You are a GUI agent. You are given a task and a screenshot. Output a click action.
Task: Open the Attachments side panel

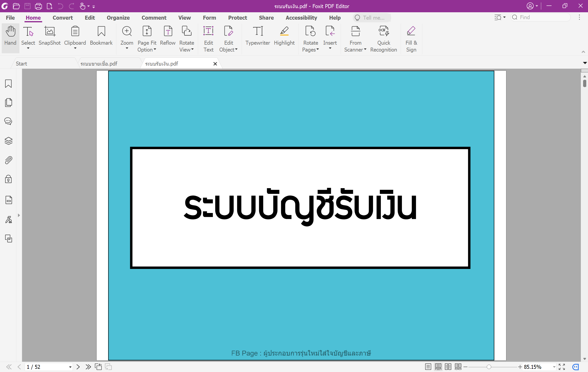[8, 160]
